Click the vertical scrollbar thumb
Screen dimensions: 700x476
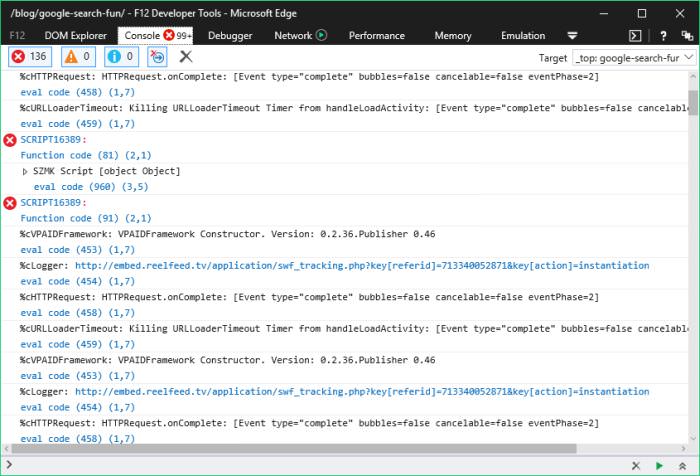pos(692,102)
